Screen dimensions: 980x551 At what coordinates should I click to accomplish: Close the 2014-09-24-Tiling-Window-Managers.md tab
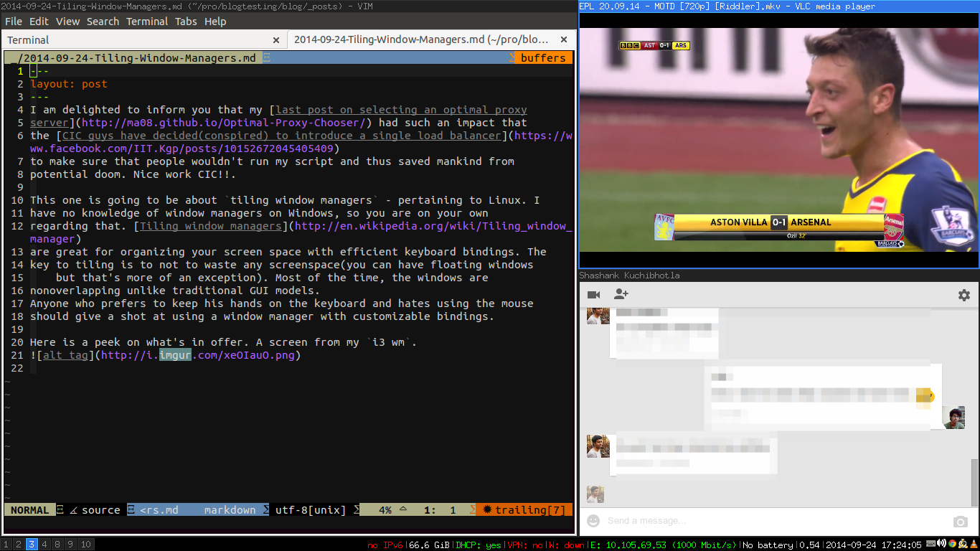[564, 40]
